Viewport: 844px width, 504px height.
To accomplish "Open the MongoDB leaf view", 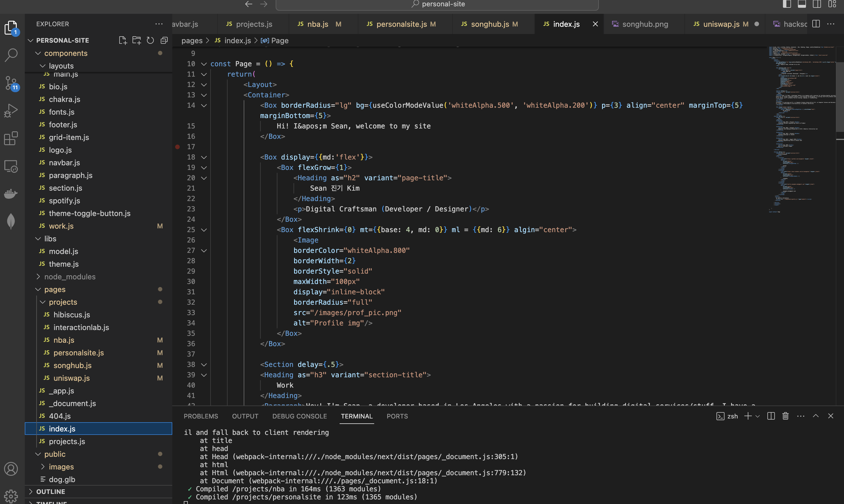I will click(x=11, y=221).
